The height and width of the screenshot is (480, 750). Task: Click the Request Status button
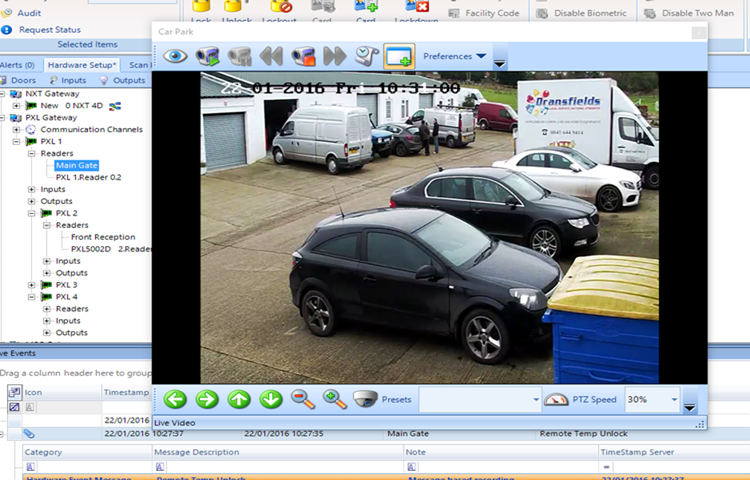[x=50, y=29]
